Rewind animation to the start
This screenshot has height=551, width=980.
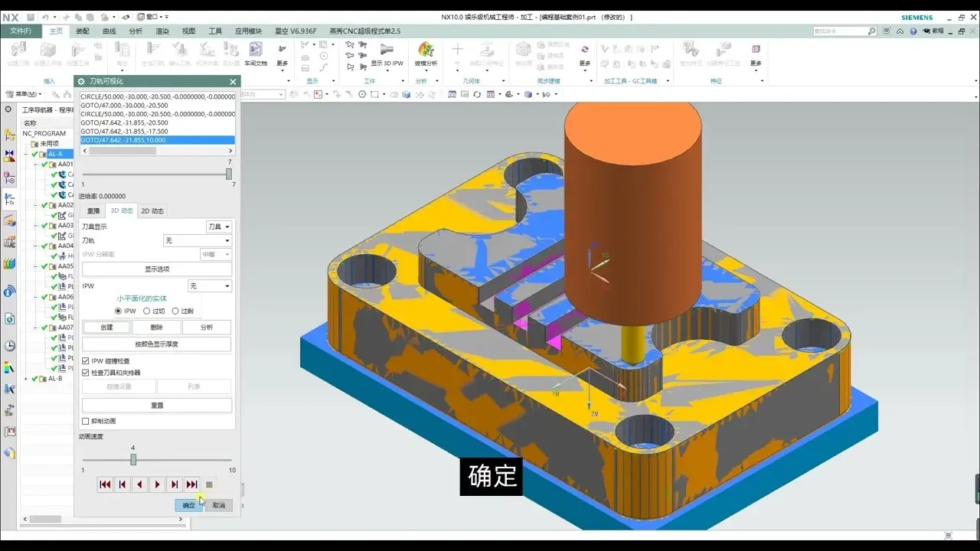(x=105, y=484)
